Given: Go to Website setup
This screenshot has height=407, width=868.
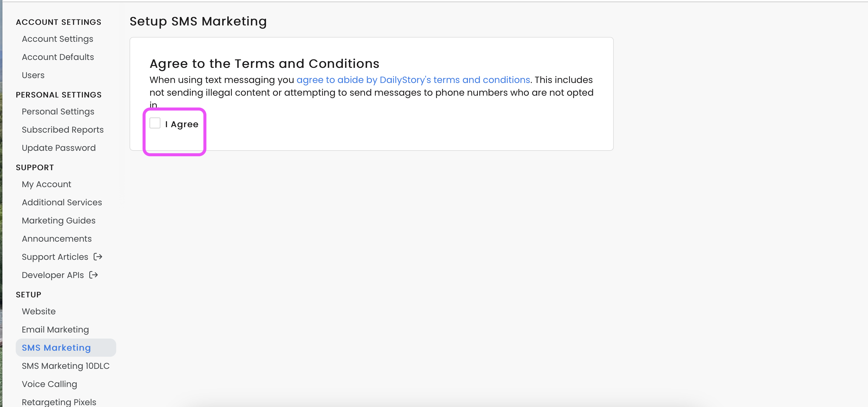Looking at the screenshot, I should pyautogui.click(x=39, y=312).
